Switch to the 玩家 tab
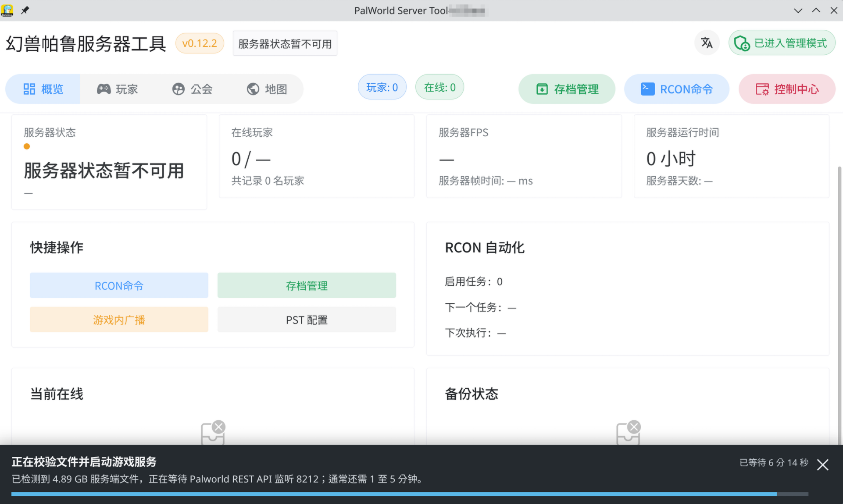The height and width of the screenshot is (504, 843). pos(118,89)
